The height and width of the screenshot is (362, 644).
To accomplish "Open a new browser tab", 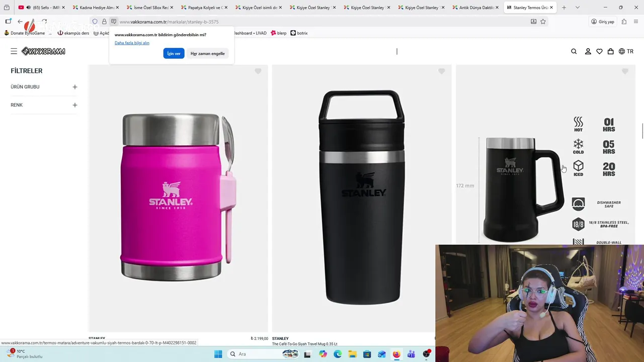I will 564,8.
